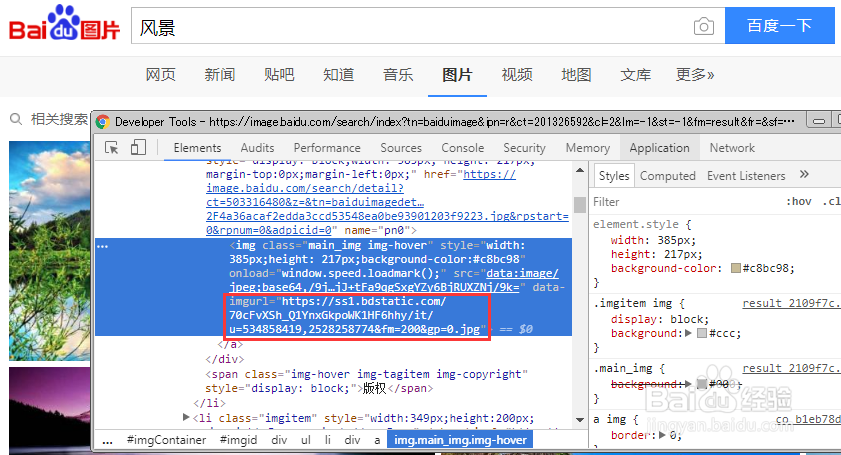
Task: Select li in the breadcrumb
Action: [328, 441]
